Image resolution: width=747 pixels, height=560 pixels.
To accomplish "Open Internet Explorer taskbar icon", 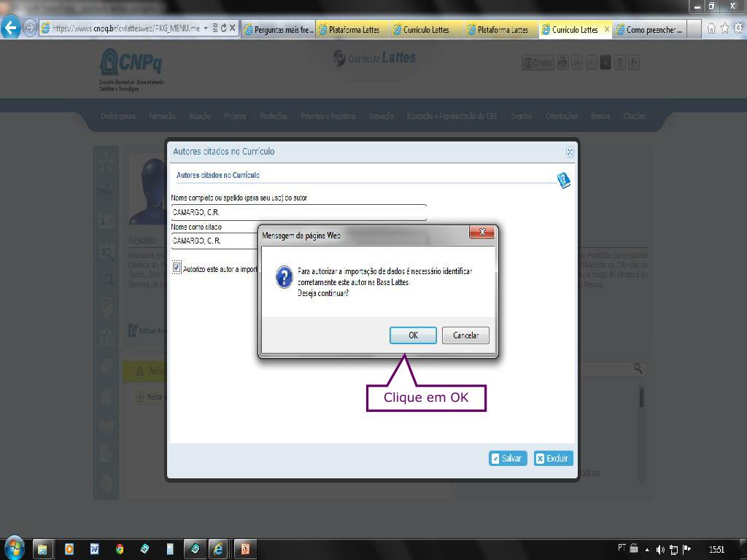I will 218,549.
